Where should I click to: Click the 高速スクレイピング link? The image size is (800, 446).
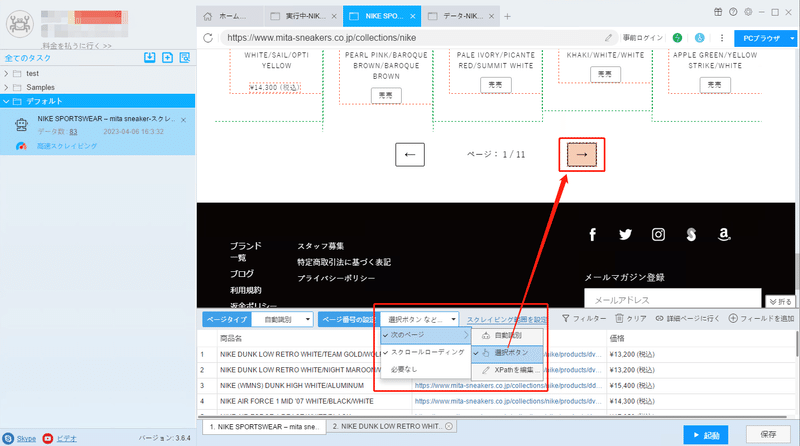pos(67,146)
